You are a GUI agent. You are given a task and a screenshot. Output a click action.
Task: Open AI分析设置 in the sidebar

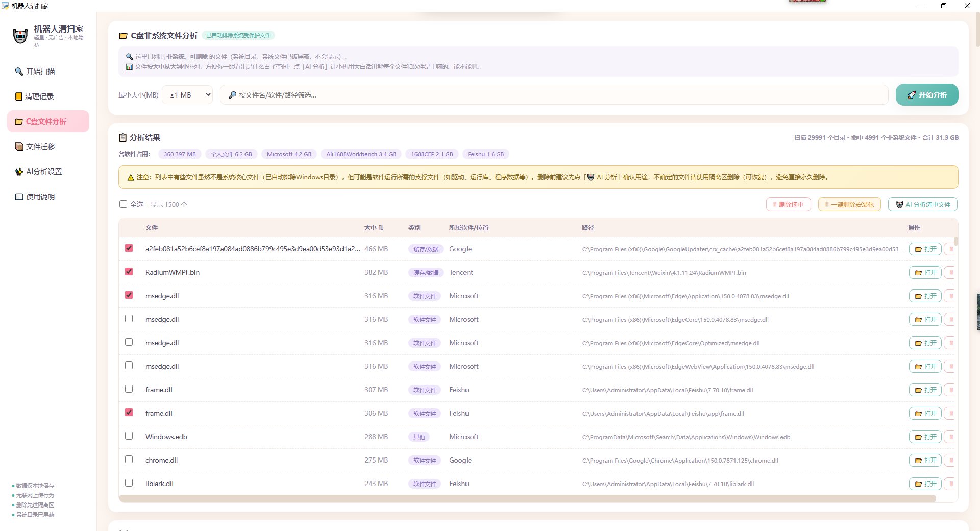[x=48, y=172]
